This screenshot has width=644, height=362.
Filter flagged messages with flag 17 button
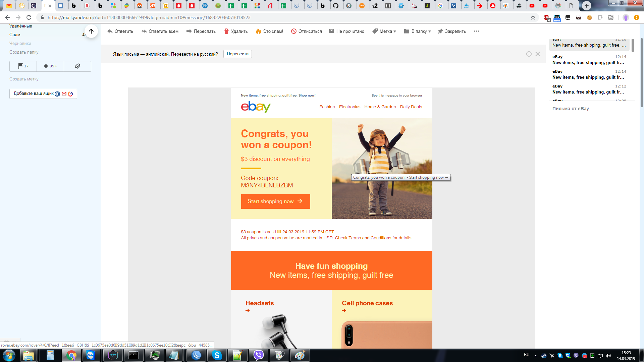(23, 66)
